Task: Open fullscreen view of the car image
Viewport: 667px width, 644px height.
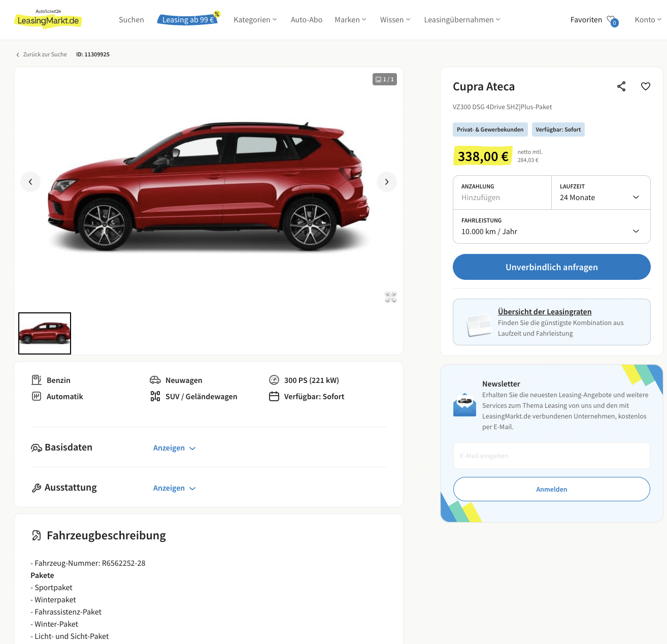Action: (x=391, y=297)
